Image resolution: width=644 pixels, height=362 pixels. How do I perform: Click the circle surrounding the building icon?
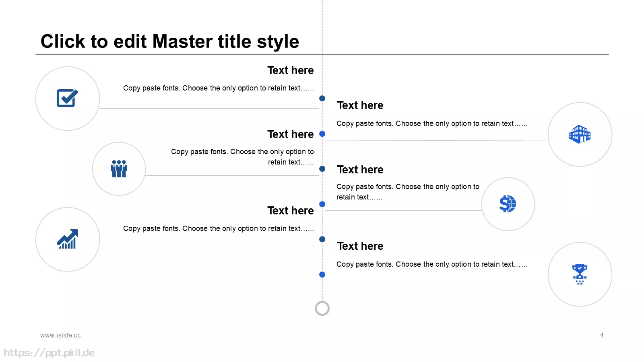click(x=580, y=134)
